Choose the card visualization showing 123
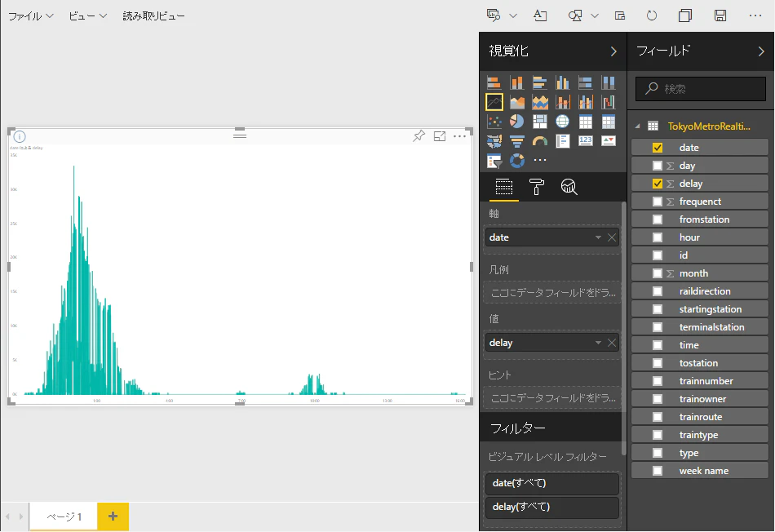 586,141
